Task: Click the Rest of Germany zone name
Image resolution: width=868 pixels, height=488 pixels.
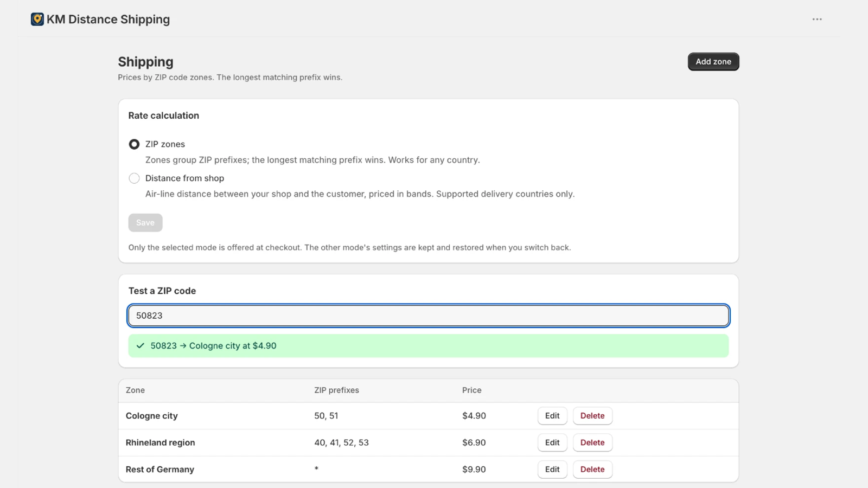Action: tap(160, 470)
